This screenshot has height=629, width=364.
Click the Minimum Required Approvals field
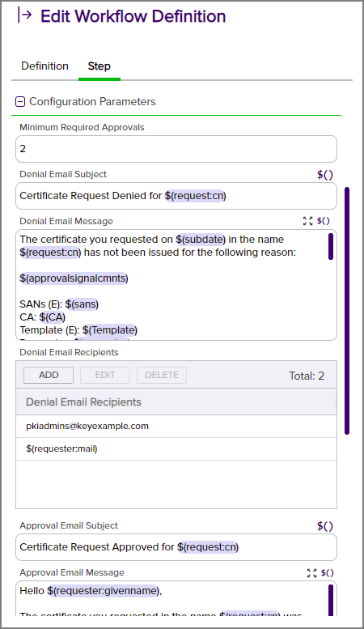pos(176,149)
